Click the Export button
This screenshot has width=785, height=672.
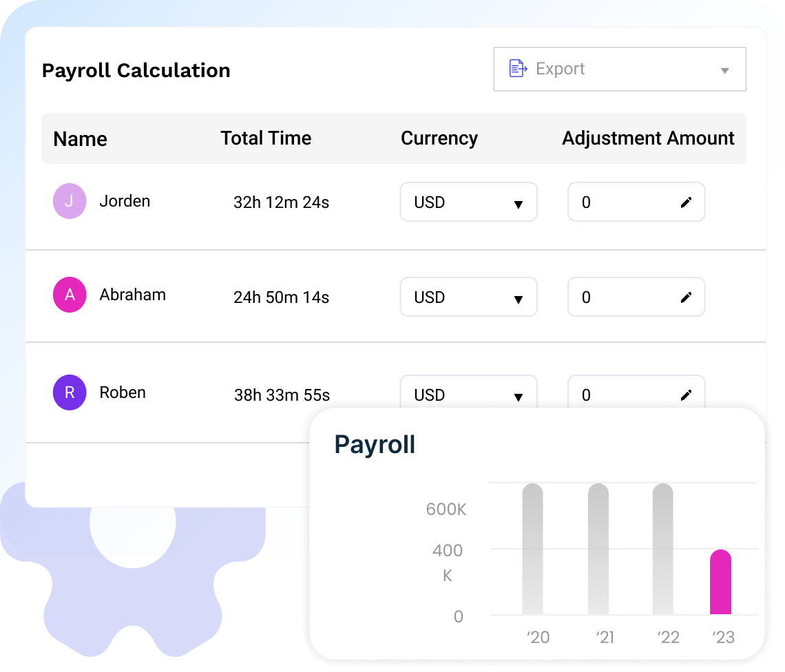pyautogui.click(x=560, y=68)
